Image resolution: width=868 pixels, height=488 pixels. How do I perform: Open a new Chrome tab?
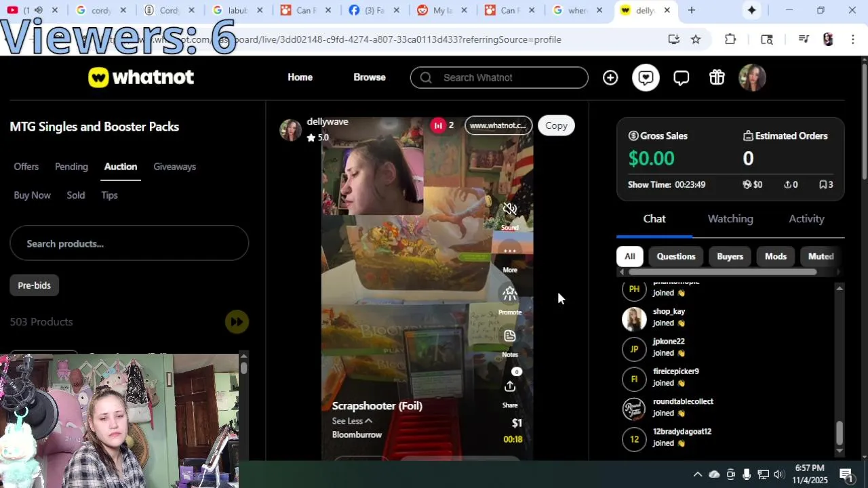coord(692,10)
